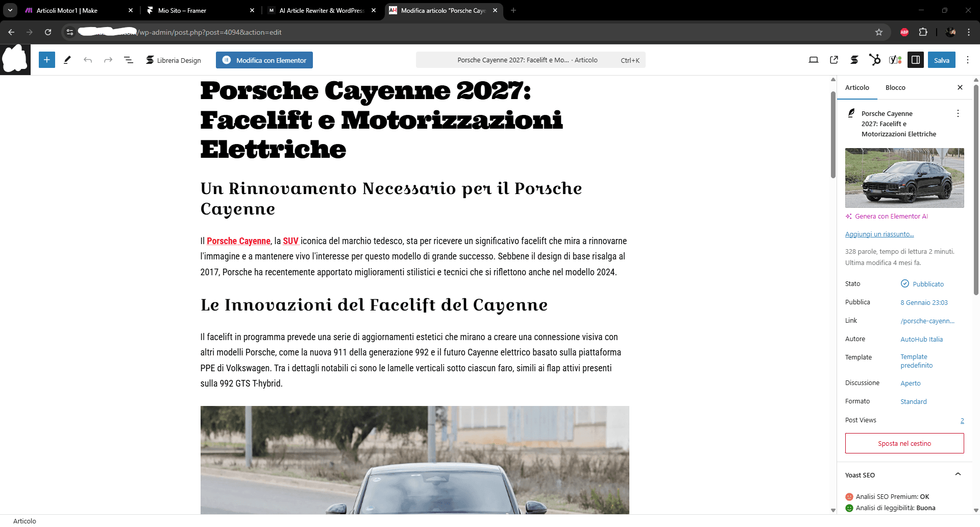Open the Aggiungi un riassunto link
980x527 pixels.
879,234
